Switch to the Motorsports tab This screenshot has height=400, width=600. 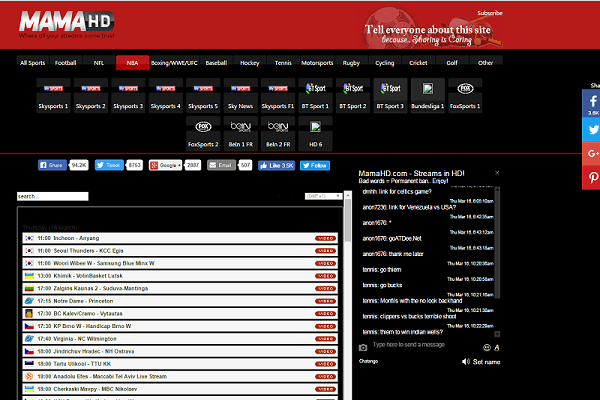pos(317,63)
